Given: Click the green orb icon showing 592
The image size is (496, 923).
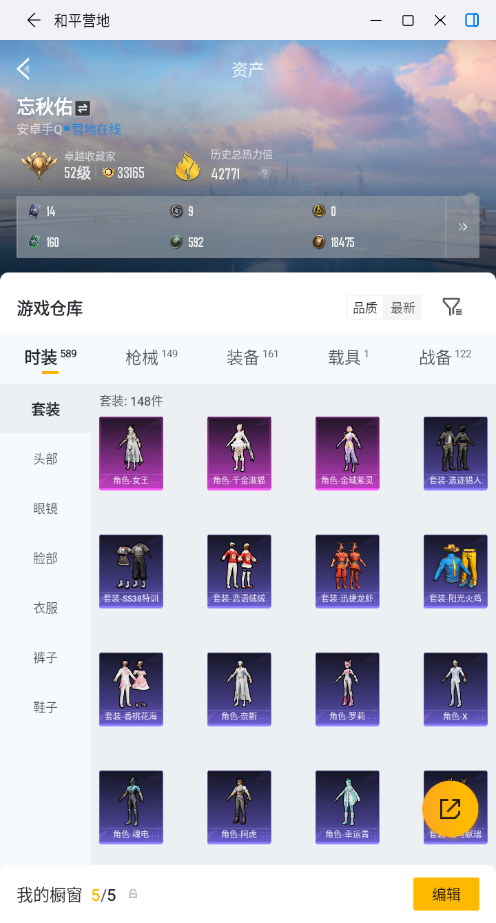Looking at the screenshot, I should (176, 242).
